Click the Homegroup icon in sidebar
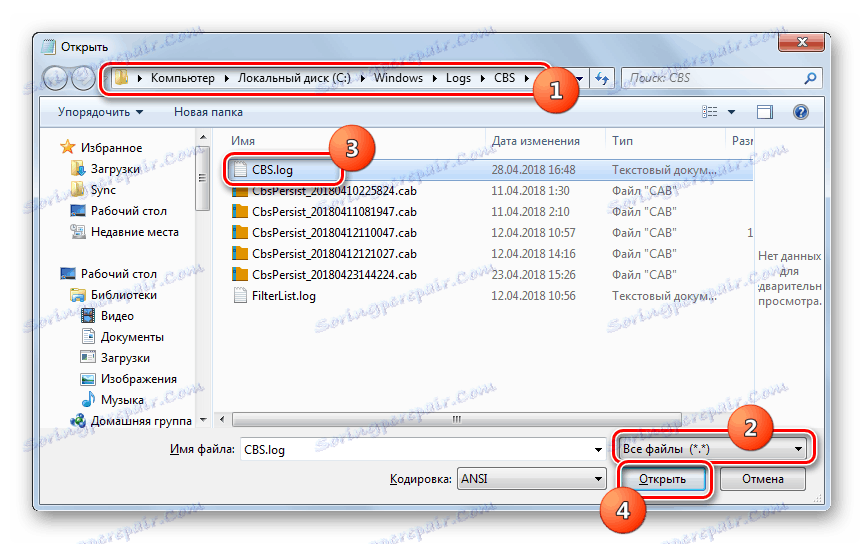This screenshot has width=864, height=544. (78, 421)
